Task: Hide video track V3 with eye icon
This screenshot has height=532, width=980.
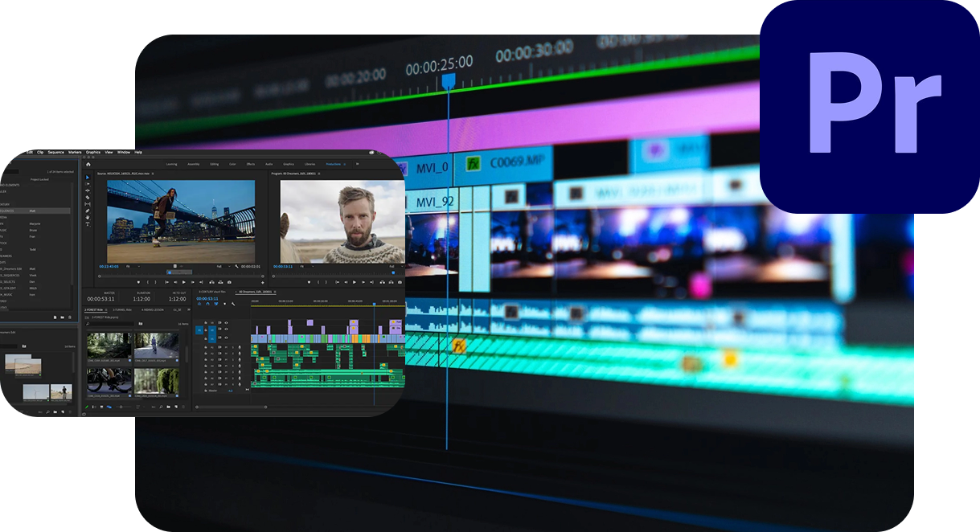Action: pos(227,322)
